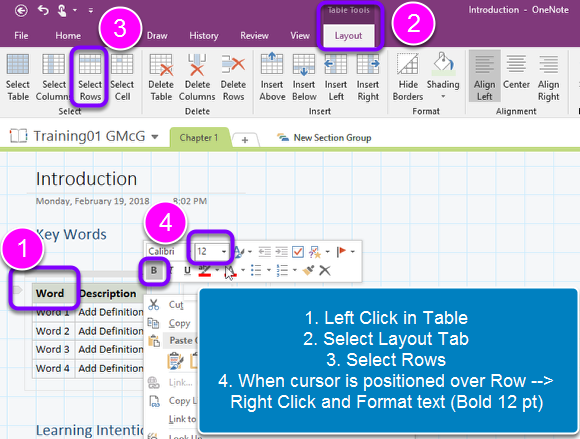Click the red text highlight color button
This screenshot has width=580, height=439.
pyautogui.click(x=205, y=271)
